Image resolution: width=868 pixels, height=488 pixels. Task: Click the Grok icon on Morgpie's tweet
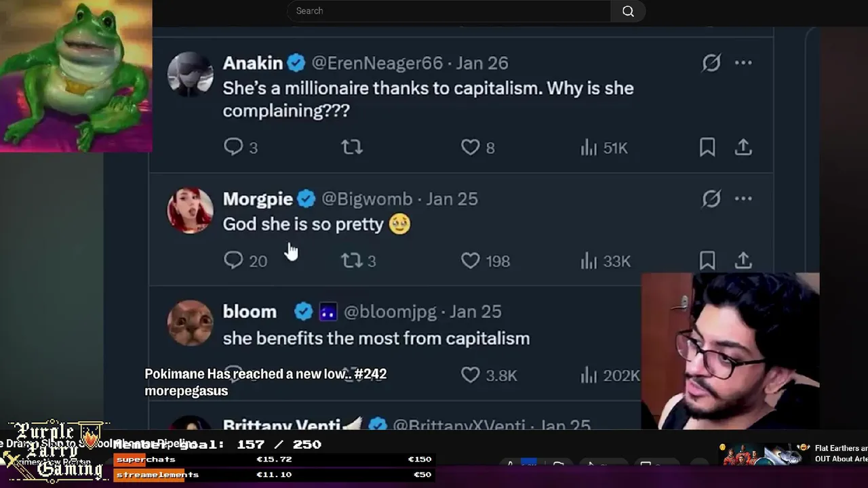[711, 199]
